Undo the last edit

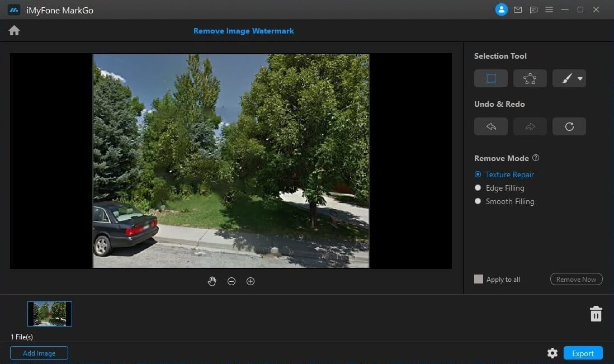[x=490, y=126]
